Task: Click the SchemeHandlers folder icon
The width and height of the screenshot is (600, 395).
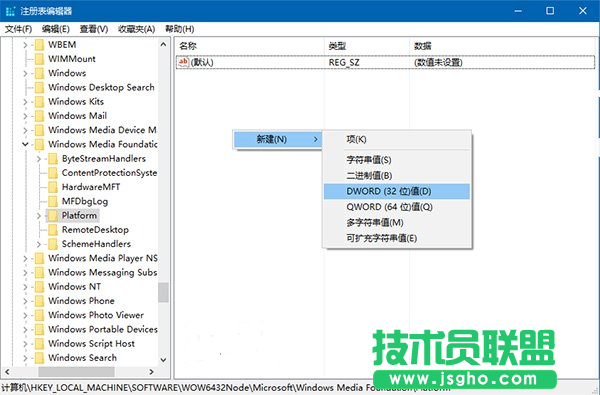Action: [x=53, y=244]
